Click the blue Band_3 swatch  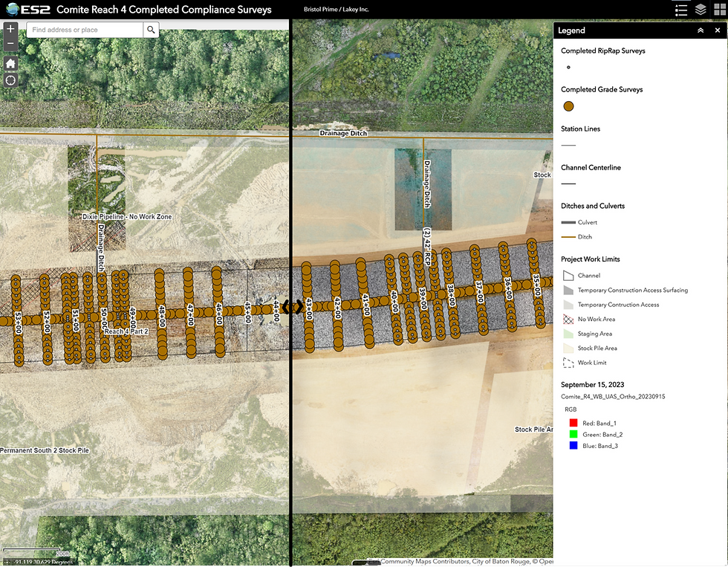573,446
